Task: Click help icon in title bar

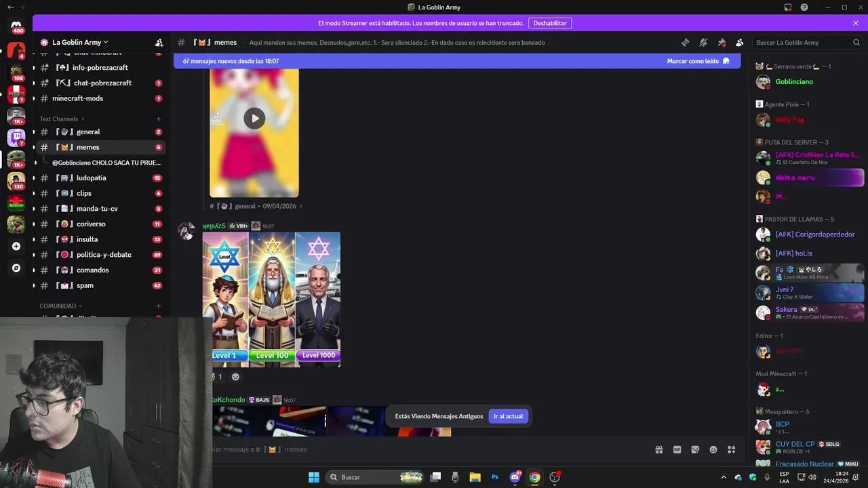Action: click(804, 7)
